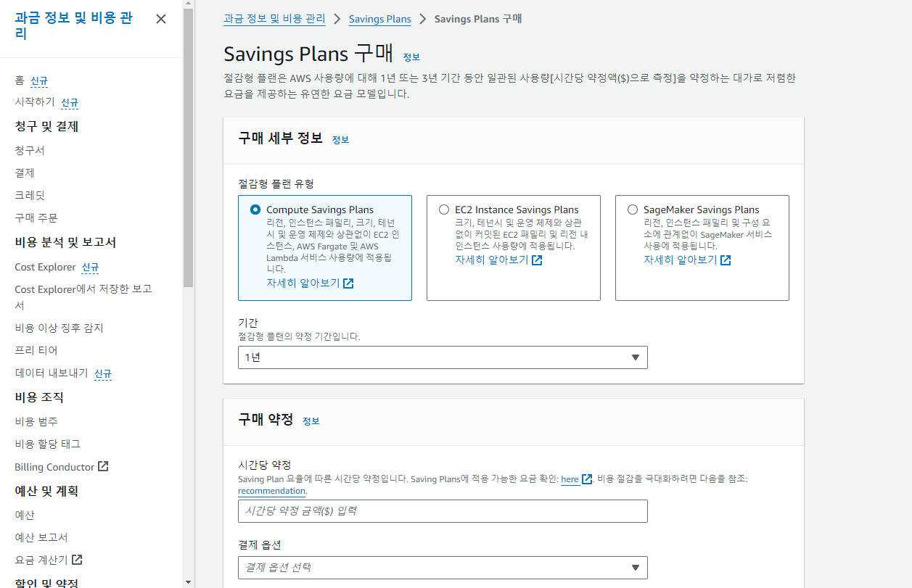Select the EC2 Instance Savings Plans radio button
Viewport: 912px width, 588px height.
tap(443, 209)
